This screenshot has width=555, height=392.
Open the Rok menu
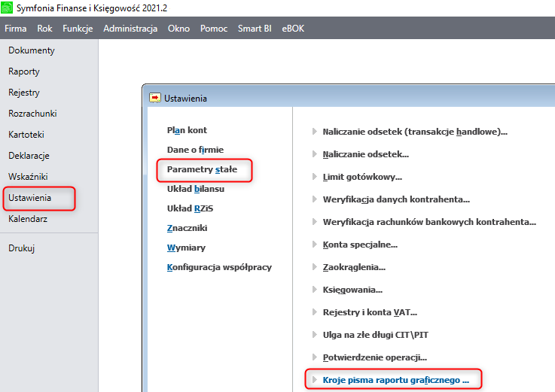44,29
